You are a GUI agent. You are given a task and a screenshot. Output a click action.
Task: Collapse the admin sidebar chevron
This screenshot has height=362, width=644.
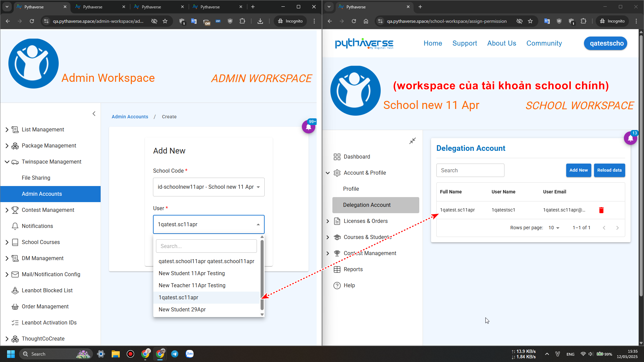point(94,114)
